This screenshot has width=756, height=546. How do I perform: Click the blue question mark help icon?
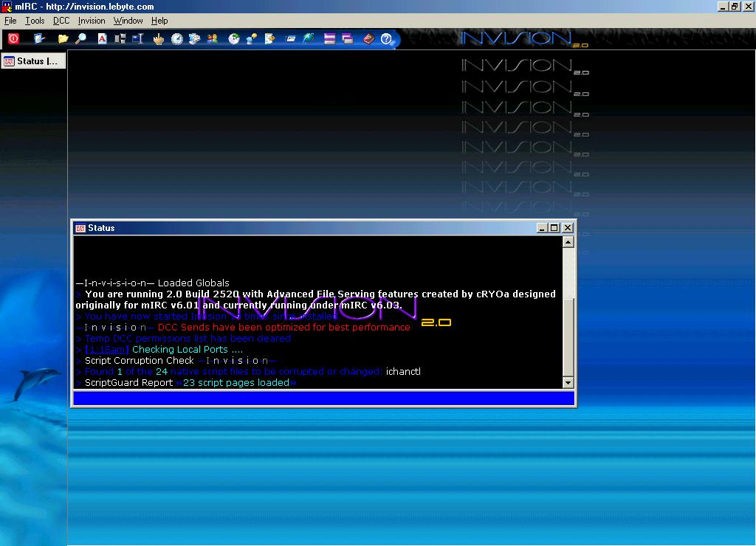[386, 38]
